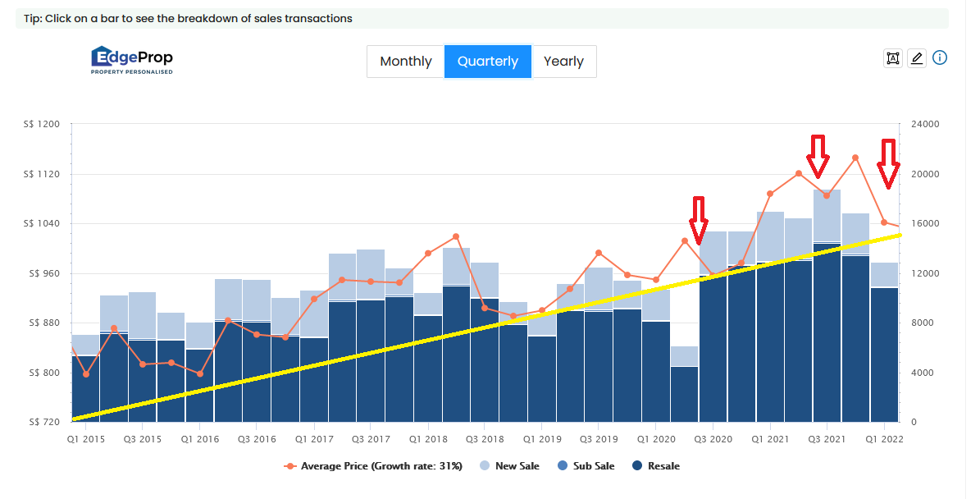Click the average price point at Q1 2019

tap(542, 310)
